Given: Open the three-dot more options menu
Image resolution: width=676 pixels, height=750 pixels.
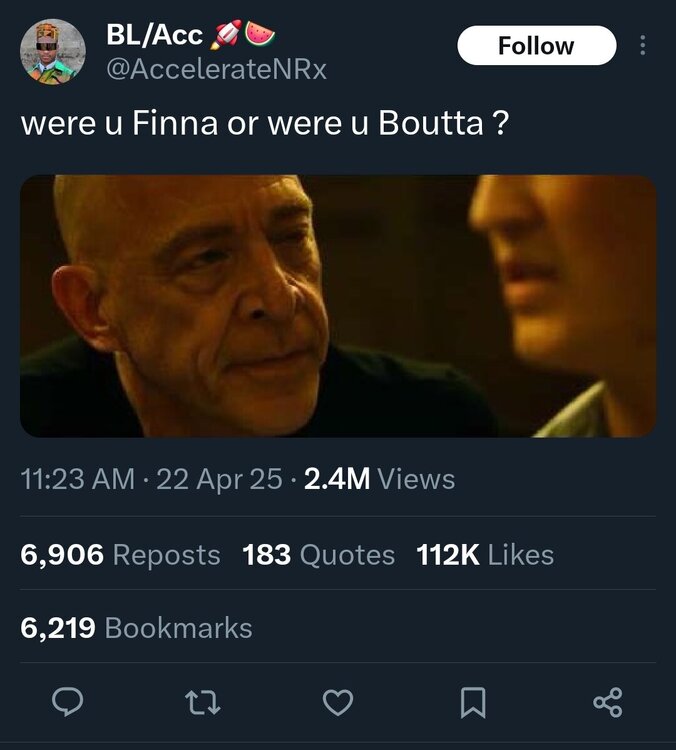Looking at the screenshot, I should (642, 45).
